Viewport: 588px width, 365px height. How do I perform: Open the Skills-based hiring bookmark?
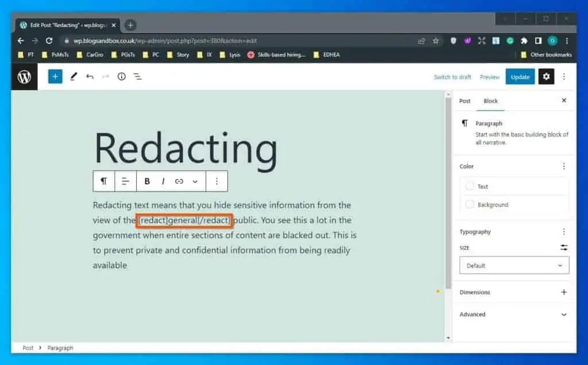tap(277, 55)
